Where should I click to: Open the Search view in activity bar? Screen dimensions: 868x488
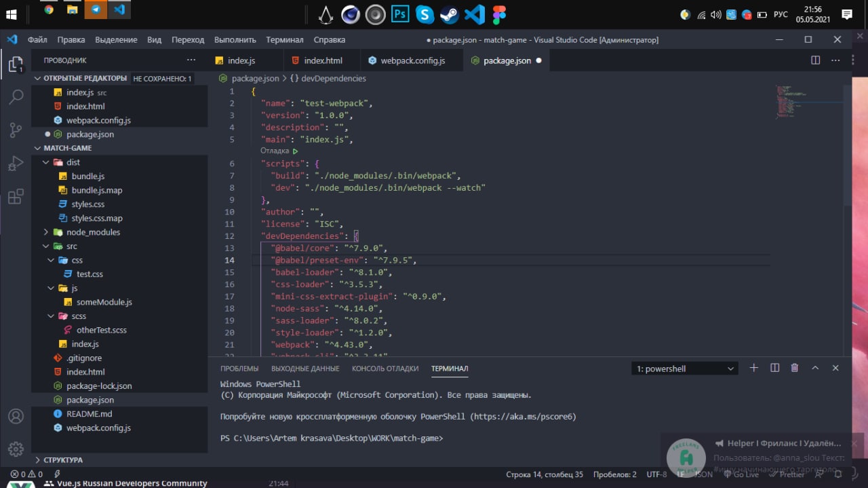(x=16, y=98)
